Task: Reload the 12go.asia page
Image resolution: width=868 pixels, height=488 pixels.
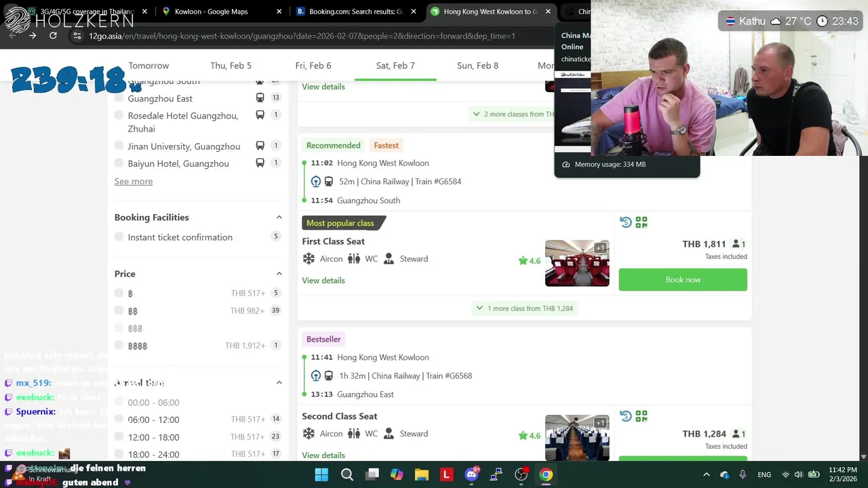Action: coord(53,35)
